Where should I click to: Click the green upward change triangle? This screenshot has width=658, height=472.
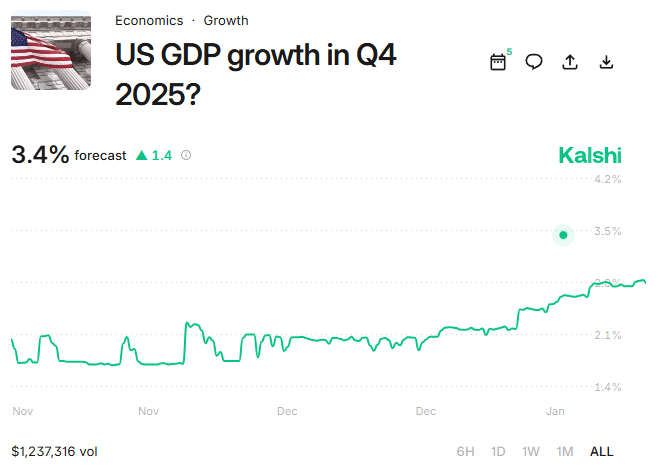click(141, 155)
